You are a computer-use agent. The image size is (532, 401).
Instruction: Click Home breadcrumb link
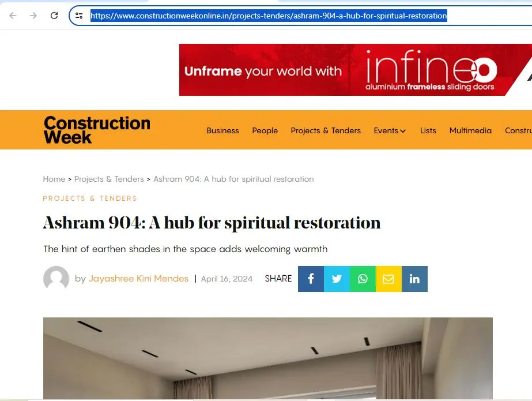54,179
